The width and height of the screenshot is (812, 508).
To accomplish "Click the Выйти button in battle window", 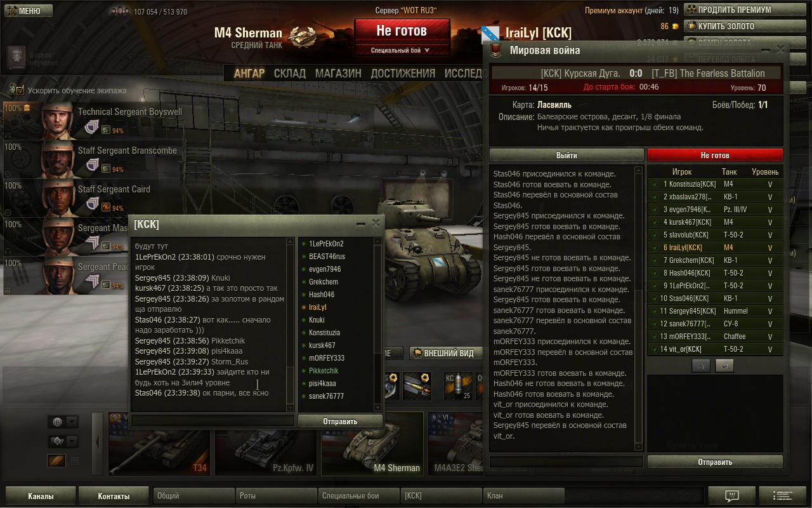I will click(566, 155).
